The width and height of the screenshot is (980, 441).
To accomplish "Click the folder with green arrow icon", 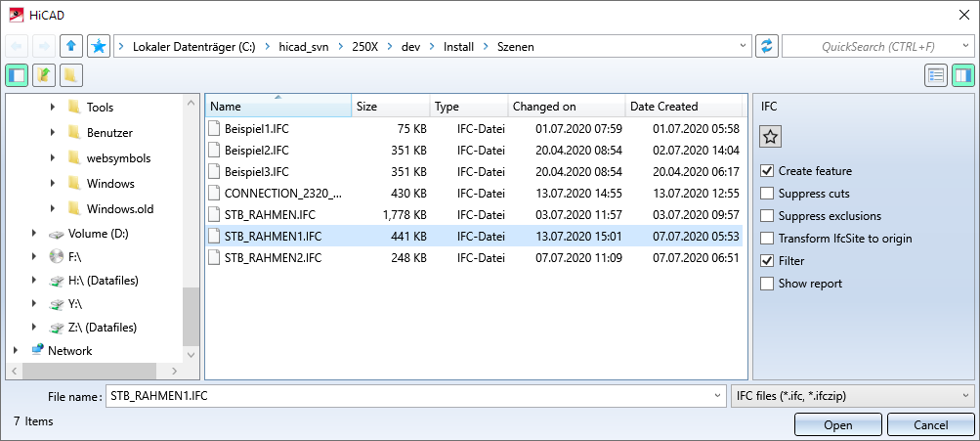I will pos(44,75).
